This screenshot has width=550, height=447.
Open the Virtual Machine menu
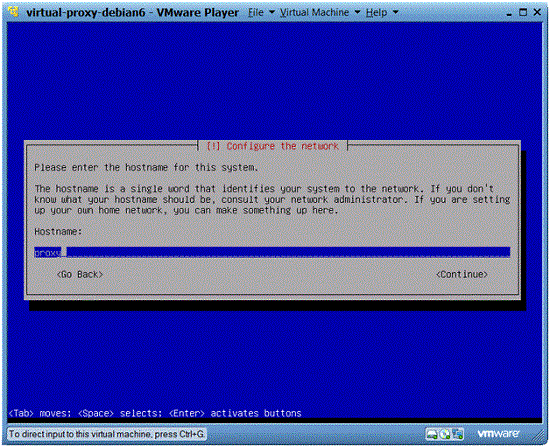point(314,13)
